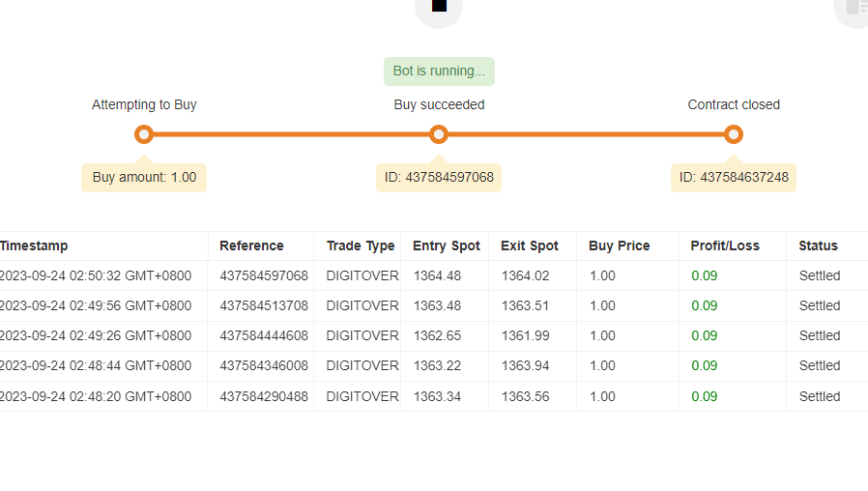
Task: Click the Entry Spot column header
Action: click(x=447, y=245)
